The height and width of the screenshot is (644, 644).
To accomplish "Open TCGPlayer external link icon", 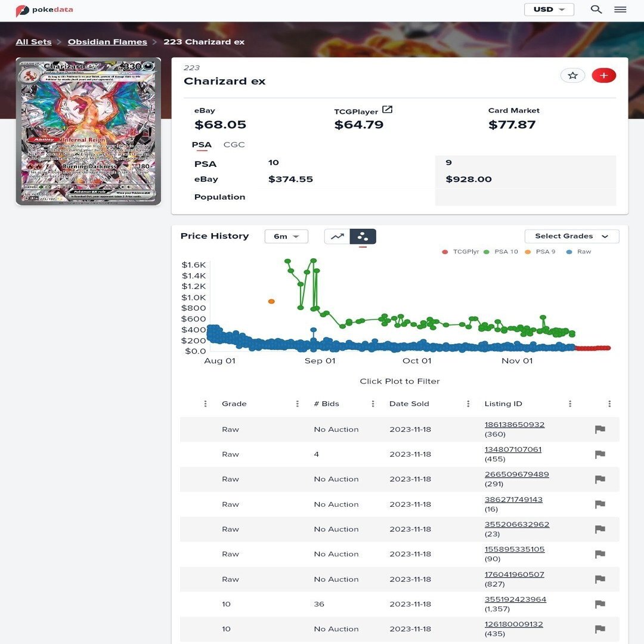I will pyautogui.click(x=388, y=110).
